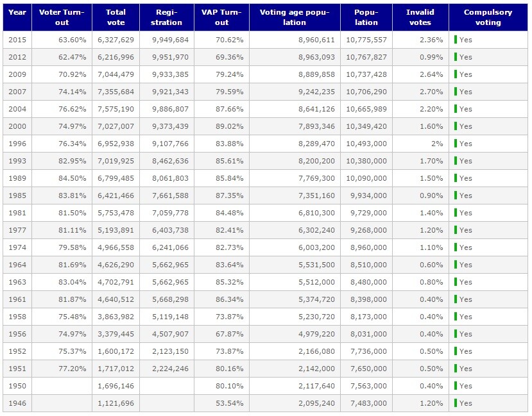Image resolution: width=532 pixels, height=416 pixels.
Task: Click the green compulsory voting bar for 2004
Action: point(456,109)
